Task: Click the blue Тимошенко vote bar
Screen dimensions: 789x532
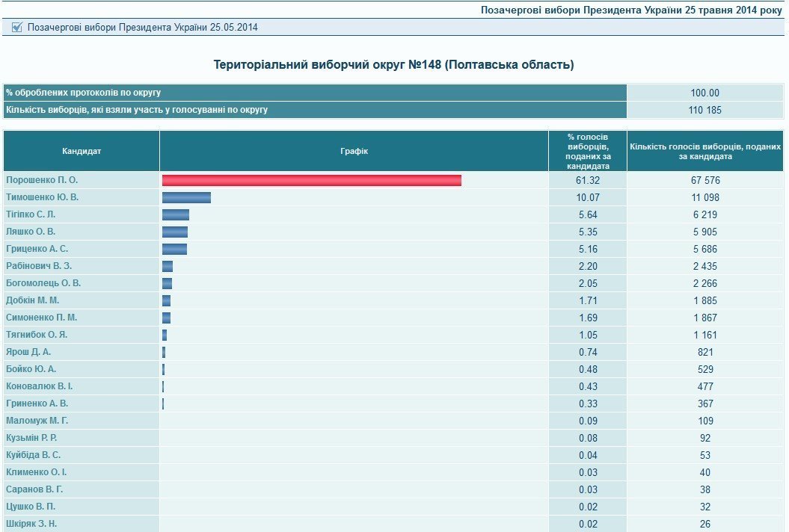Action: click(186, 197)
